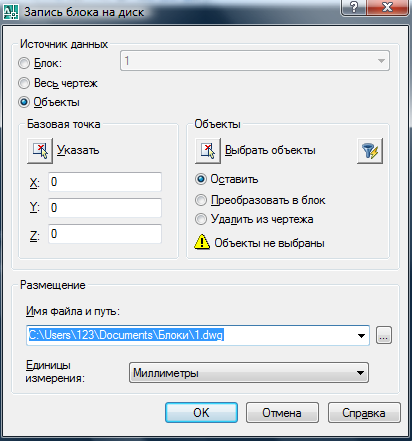412x441 pixels.
Task: Click the OK button
Action: (x=201, y=413)
